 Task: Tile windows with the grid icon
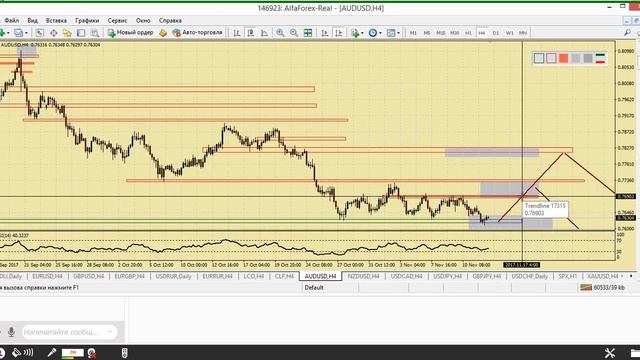(x=308, y=33)
